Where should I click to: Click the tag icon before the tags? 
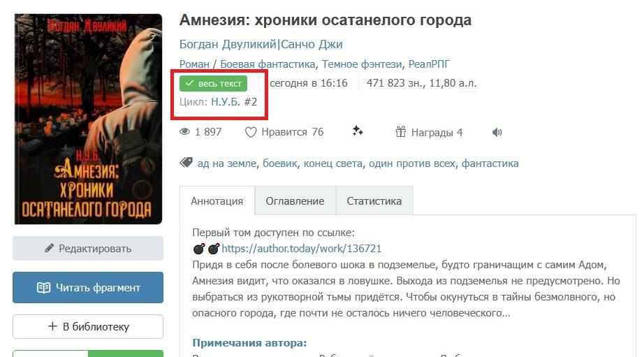[x=186, y=163]
